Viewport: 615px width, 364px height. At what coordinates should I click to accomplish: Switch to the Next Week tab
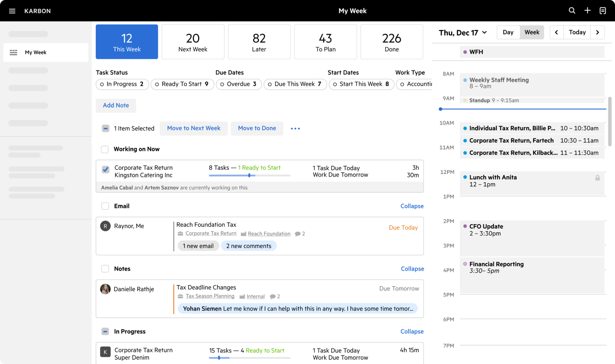193,42
